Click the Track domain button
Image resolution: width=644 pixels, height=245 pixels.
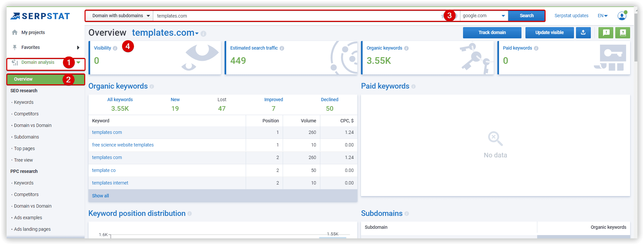(x=492, y=32)
